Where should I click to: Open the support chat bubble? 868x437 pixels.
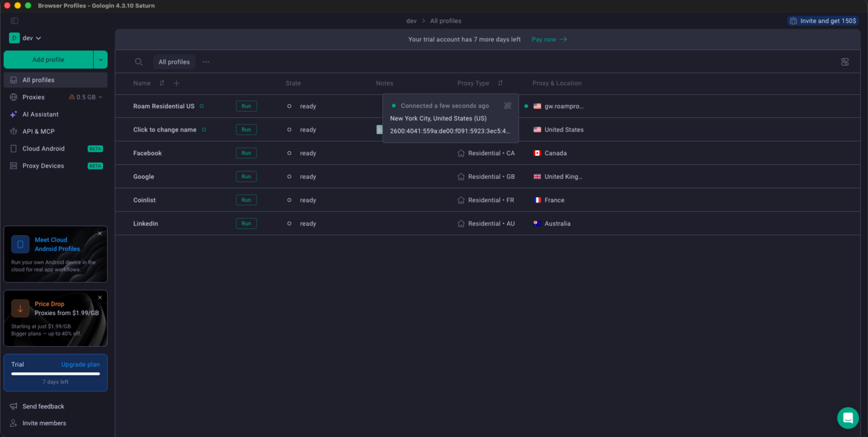(x=848, y=418)
